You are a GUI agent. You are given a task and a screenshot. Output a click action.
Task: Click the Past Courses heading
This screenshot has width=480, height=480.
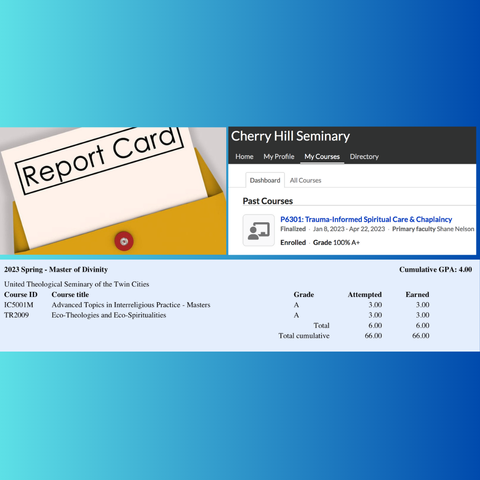(x=268, y=201)
